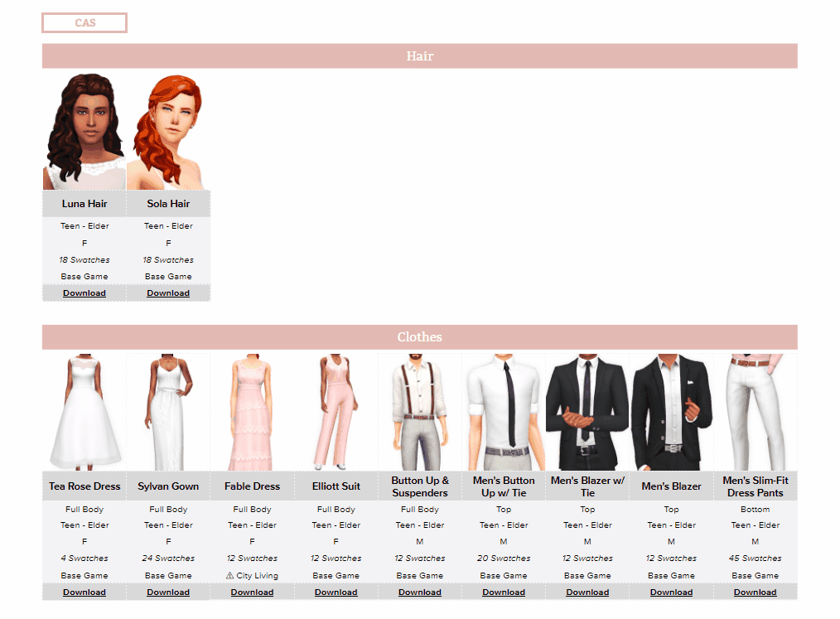View the Fable Dress image

(252, 412)
